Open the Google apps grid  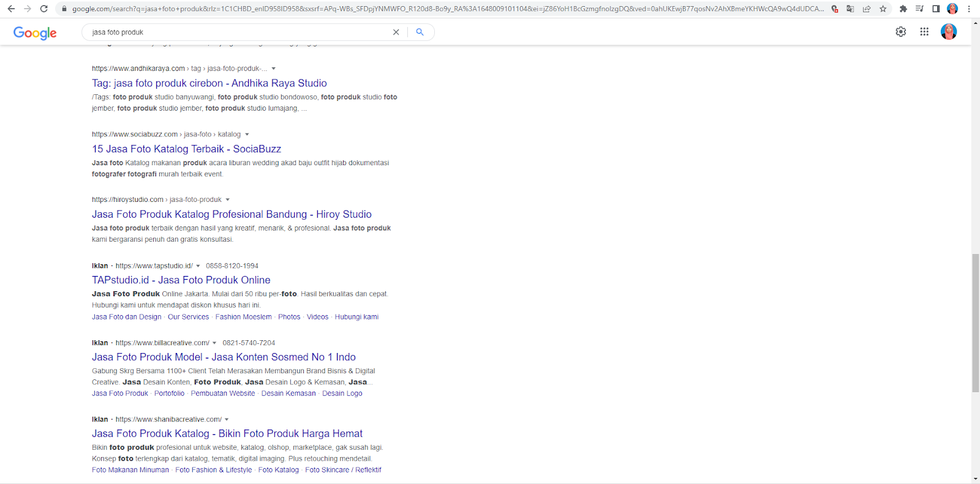point(924,32)
